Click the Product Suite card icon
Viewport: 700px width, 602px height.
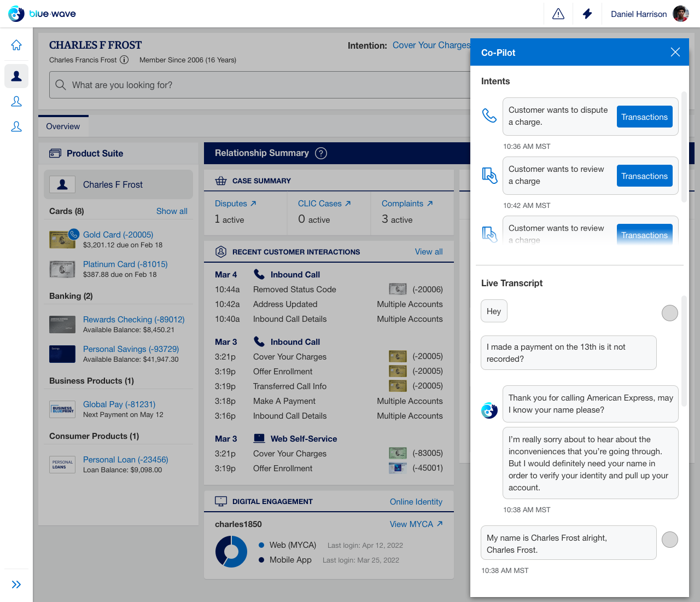point(55,153)
